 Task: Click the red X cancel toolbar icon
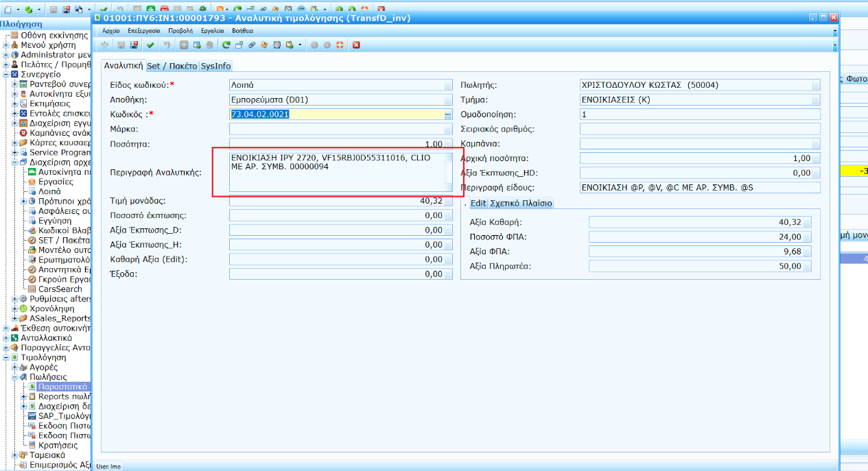(356, 45)
